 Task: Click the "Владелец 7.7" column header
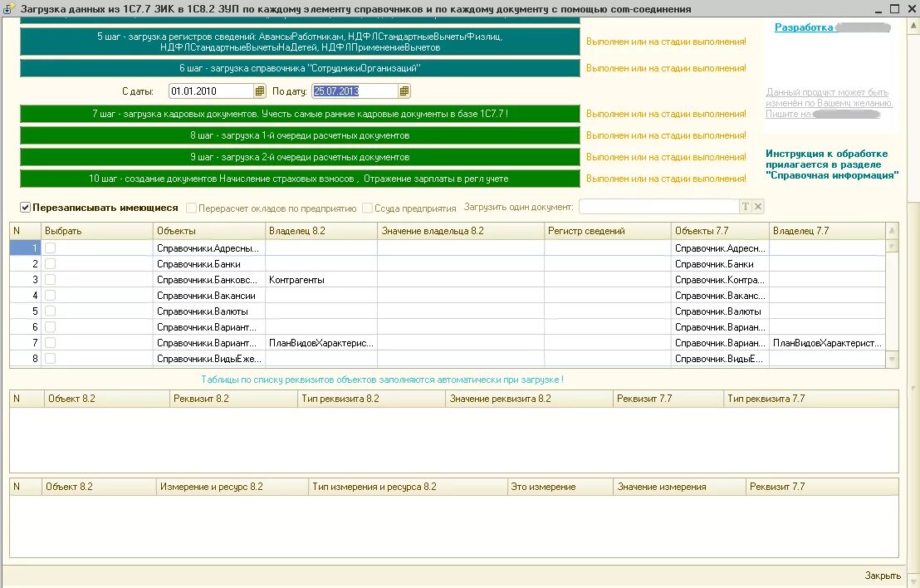[827, 231]
